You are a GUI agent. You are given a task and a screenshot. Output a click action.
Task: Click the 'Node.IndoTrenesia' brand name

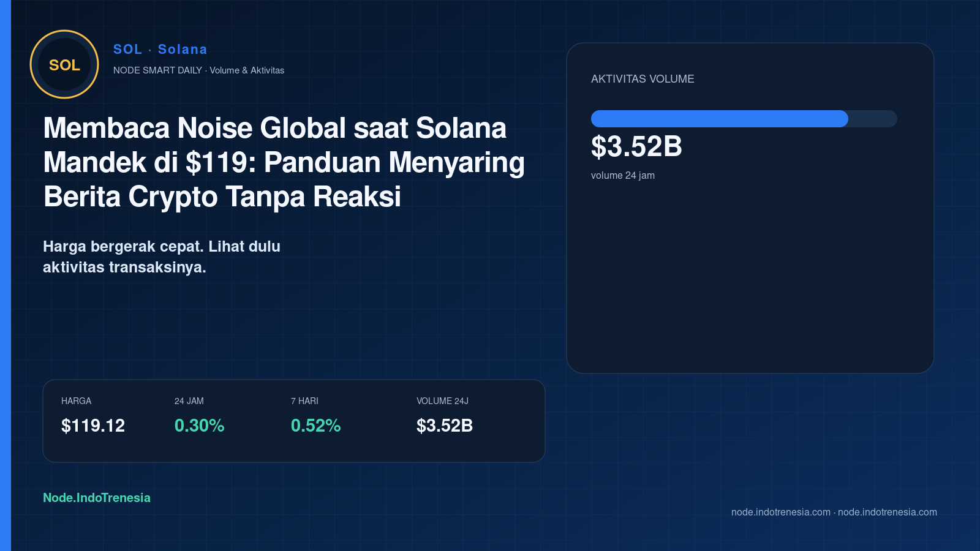(x=97, y=498)
